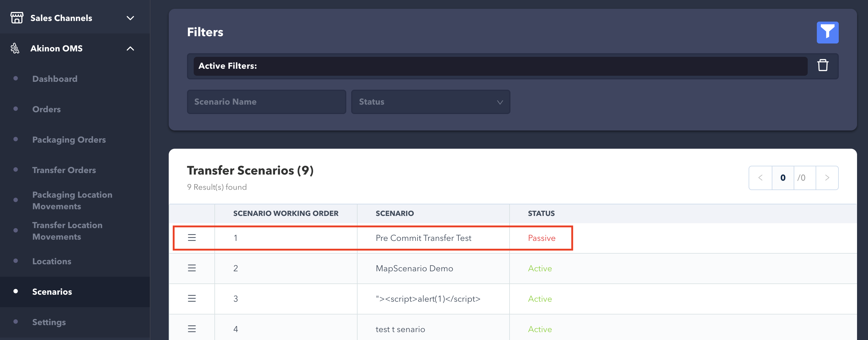Click the blue filter funnel button
The image size is (868, 340).
827,33
